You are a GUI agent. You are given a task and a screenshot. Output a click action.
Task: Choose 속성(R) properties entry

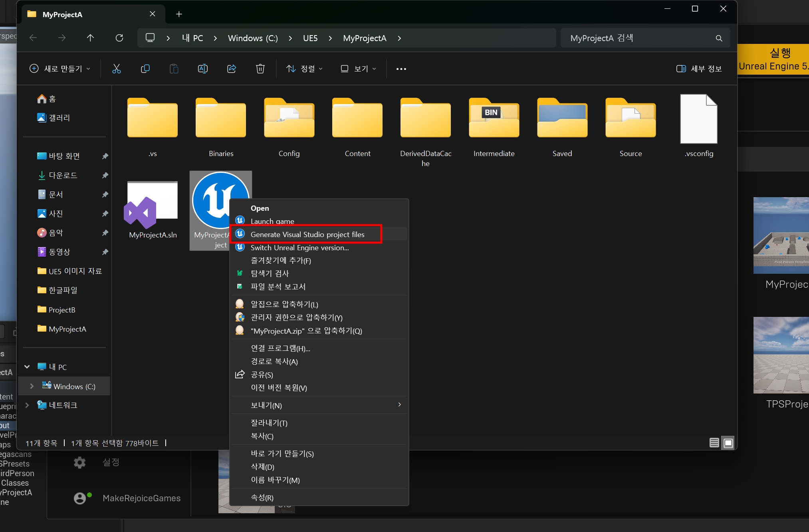pos(319,498)
